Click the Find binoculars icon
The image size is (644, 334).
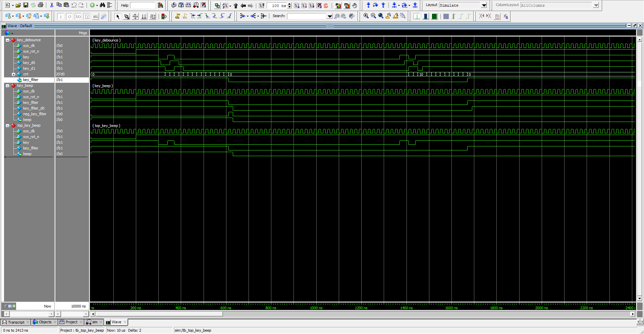point(102,5)
